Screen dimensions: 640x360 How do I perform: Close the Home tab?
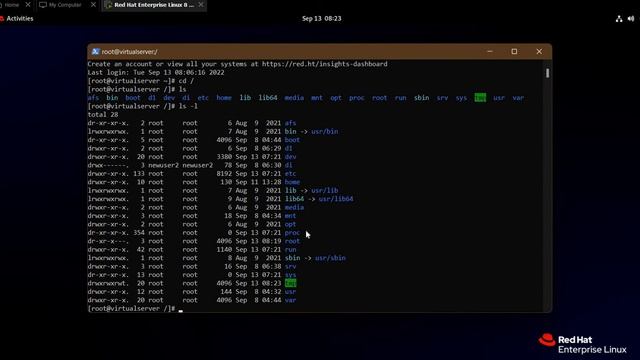(28, 5)
